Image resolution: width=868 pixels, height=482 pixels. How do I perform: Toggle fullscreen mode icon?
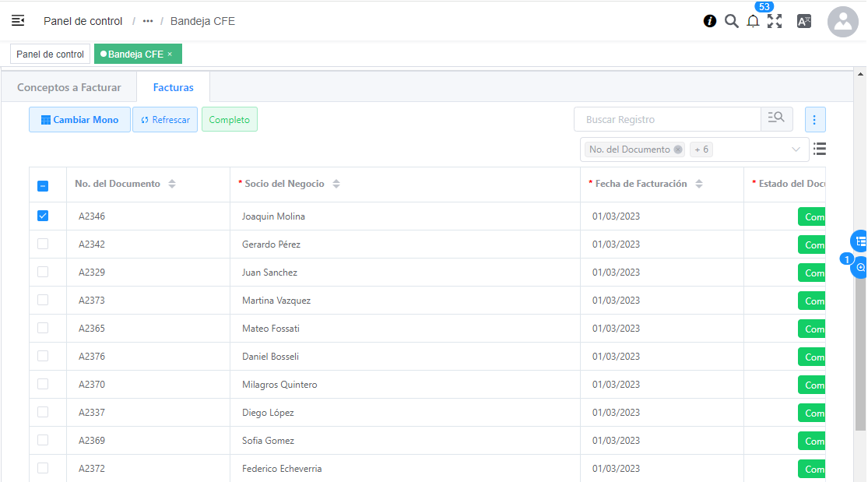coord(775,21)
